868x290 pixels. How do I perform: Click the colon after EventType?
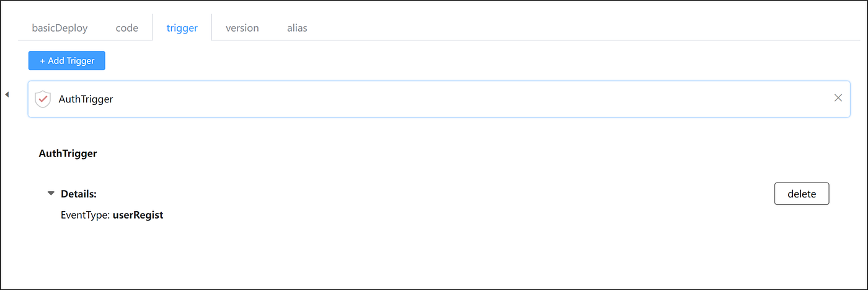pyautogui.click(x=108, y=215)
